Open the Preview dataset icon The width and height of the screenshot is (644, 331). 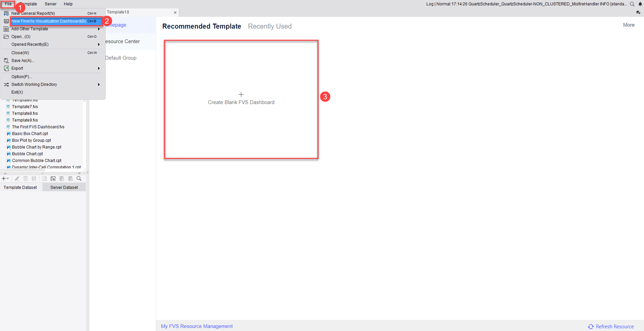[x=44, y=178]
